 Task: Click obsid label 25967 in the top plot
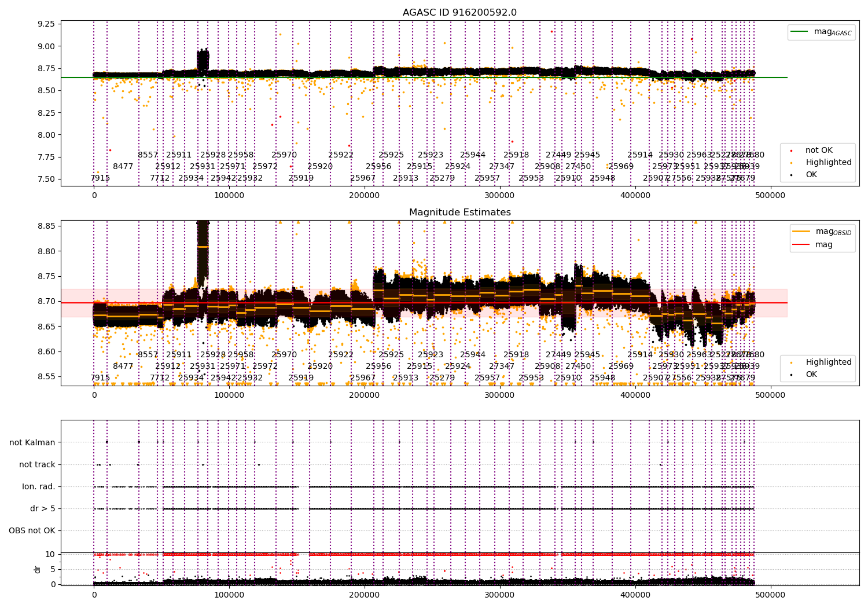click(363, 178)
